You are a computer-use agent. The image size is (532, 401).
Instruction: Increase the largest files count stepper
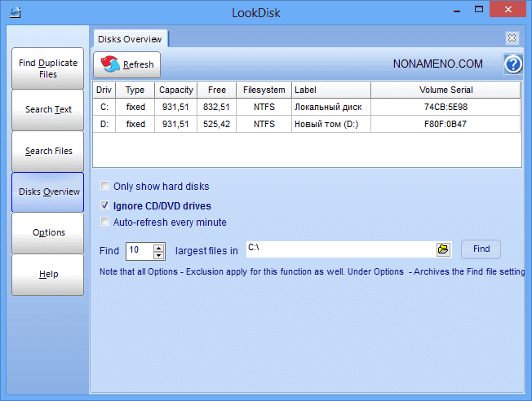[159, 246]
